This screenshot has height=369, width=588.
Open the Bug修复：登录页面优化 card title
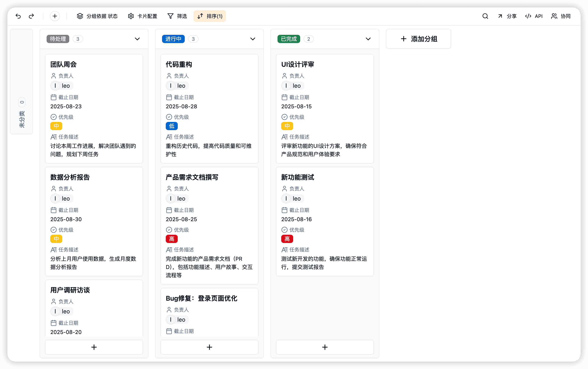tap(202, 299)
